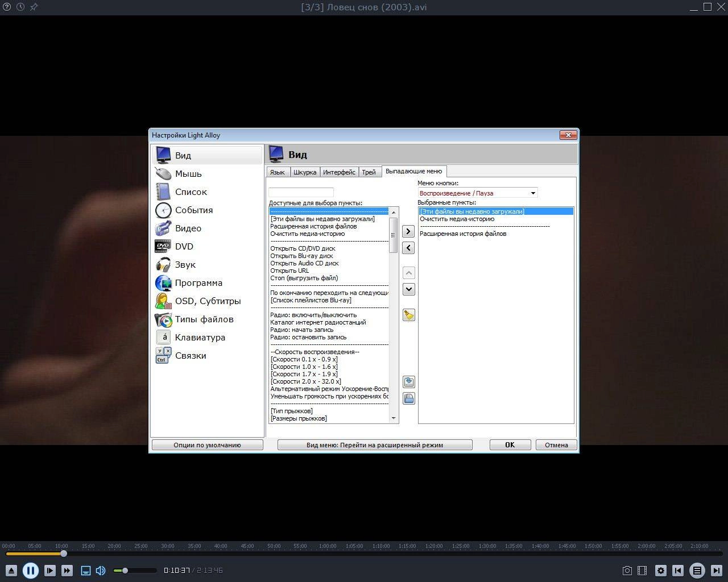Click the film strip icon in player
Screen dimensions: 728x582
coord(642,571)
